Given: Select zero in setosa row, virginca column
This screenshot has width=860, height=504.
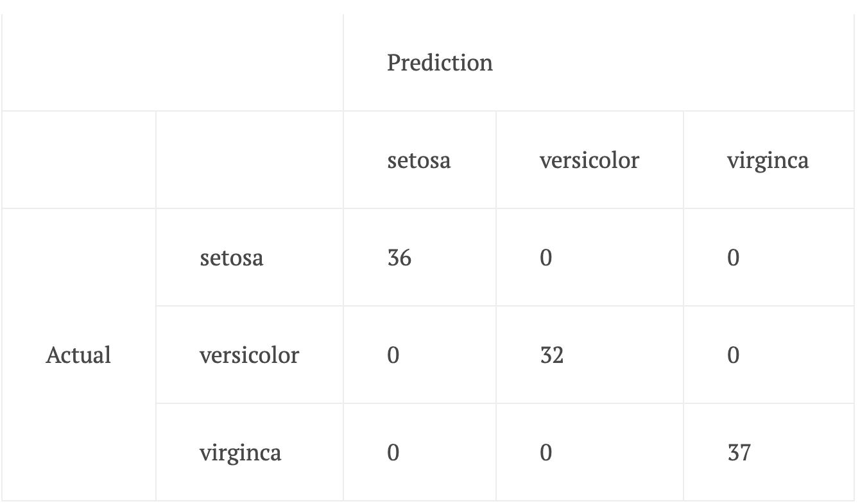Looking at the screenshot, I should 734,258.
